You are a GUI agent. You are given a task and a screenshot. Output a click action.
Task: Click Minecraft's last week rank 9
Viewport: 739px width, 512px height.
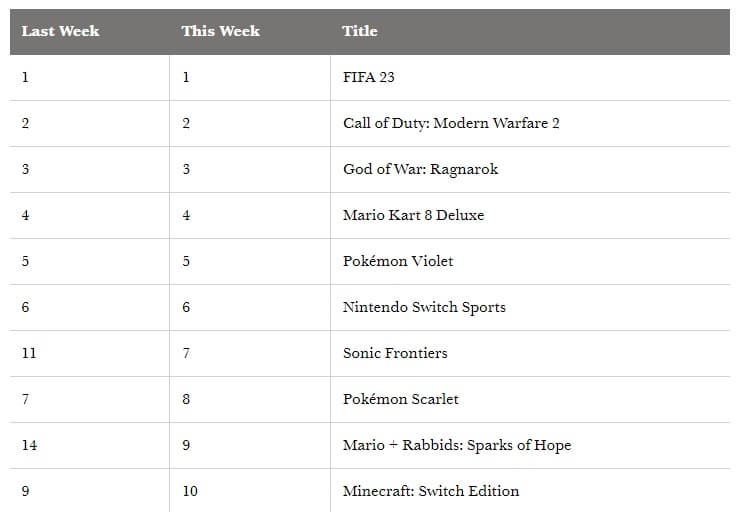click(25, 491)
